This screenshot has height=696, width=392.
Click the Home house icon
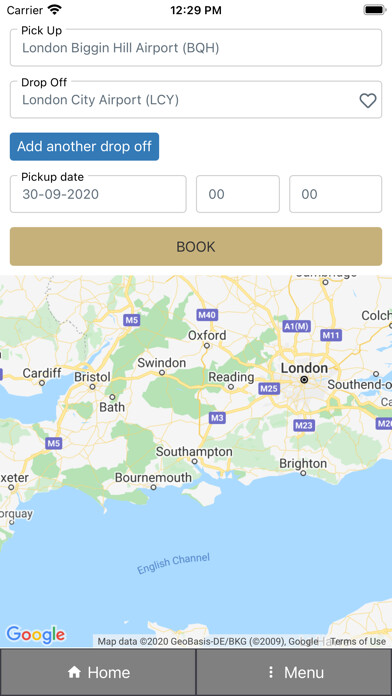pyautogui.click(x=74, y=672)
